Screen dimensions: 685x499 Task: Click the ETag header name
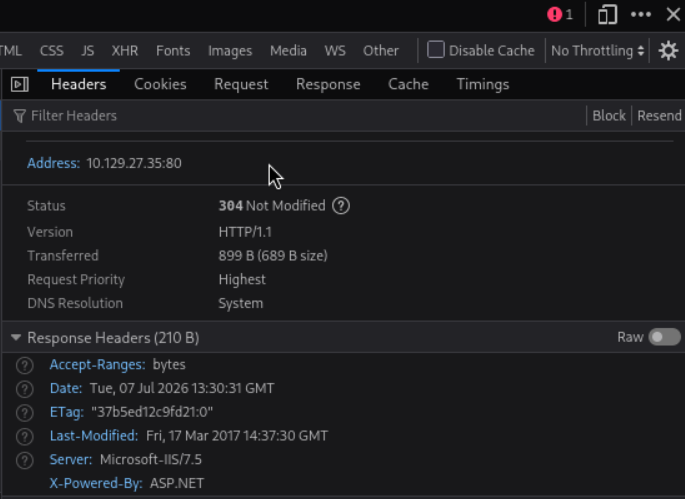coord(66,412)
